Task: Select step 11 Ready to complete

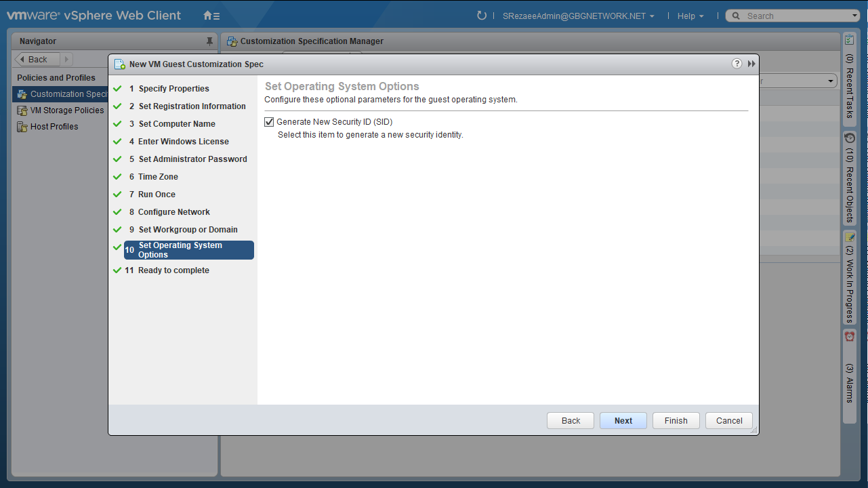Action: click(x=173, y=270)
